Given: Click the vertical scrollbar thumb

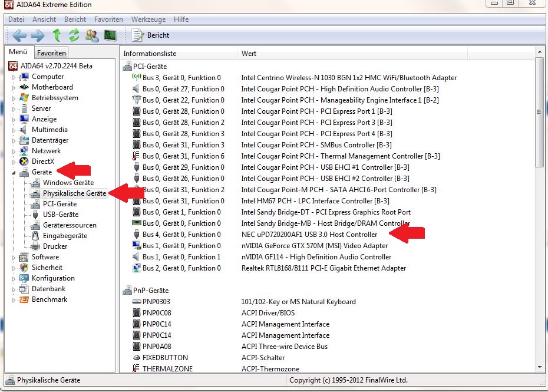Looking at the screenshot, I should [539, 113].
